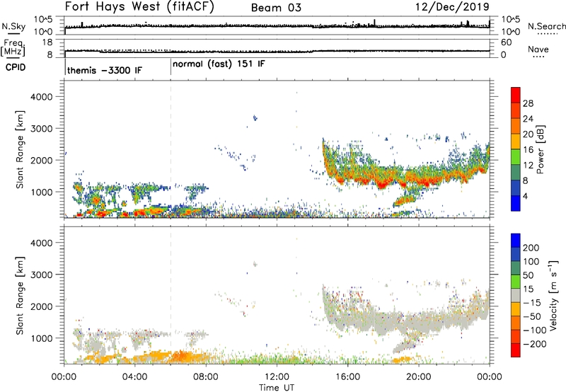Click the 16:00 tick on the time axis
Image resolution: width=566 pixels, height=392 pixels.
[347, 377]
